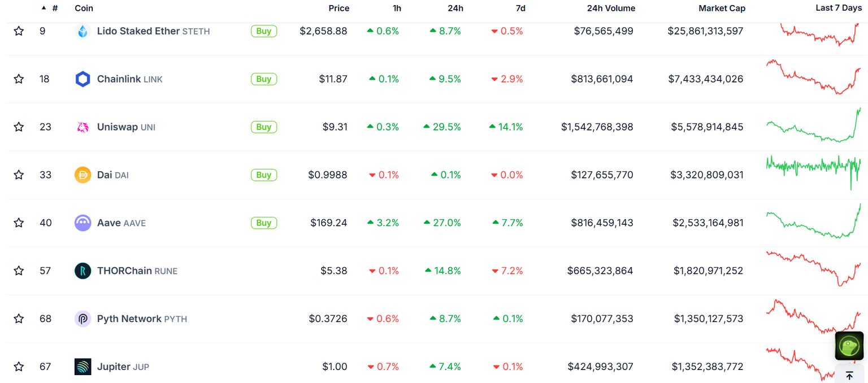Click the Uniswap unicorn logo
Screen dimensions: 868x383
click(x=83, y=127)
